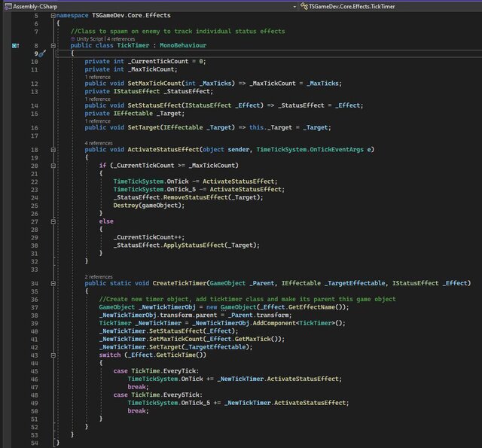Click case TickTime.EveryTick label
Screen dimensions: 482x448
coord(156,371)
